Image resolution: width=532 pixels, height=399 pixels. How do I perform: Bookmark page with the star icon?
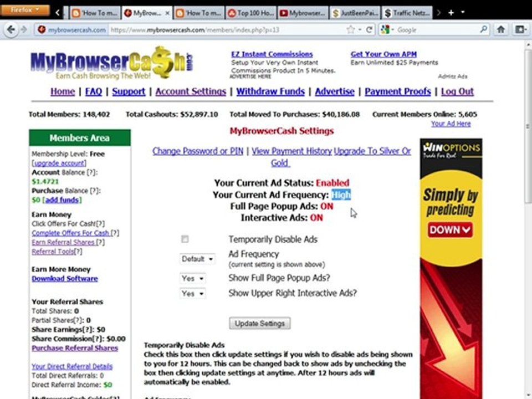click(350, 30)
